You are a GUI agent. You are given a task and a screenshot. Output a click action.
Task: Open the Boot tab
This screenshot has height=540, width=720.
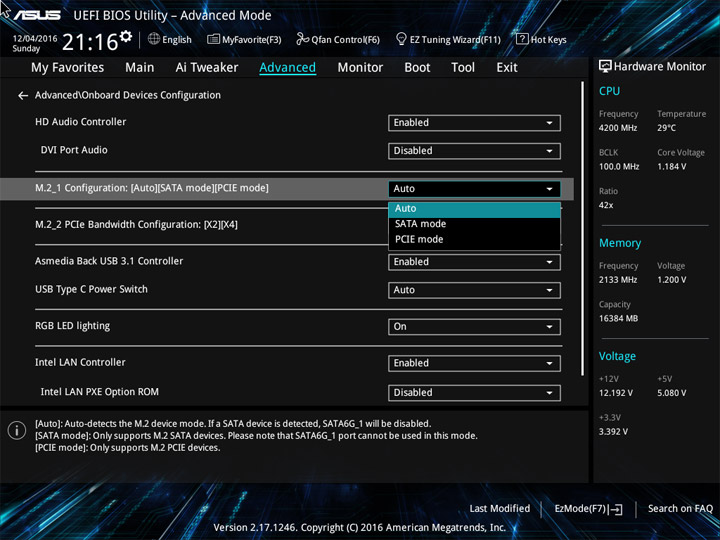[x=417, y=68]
